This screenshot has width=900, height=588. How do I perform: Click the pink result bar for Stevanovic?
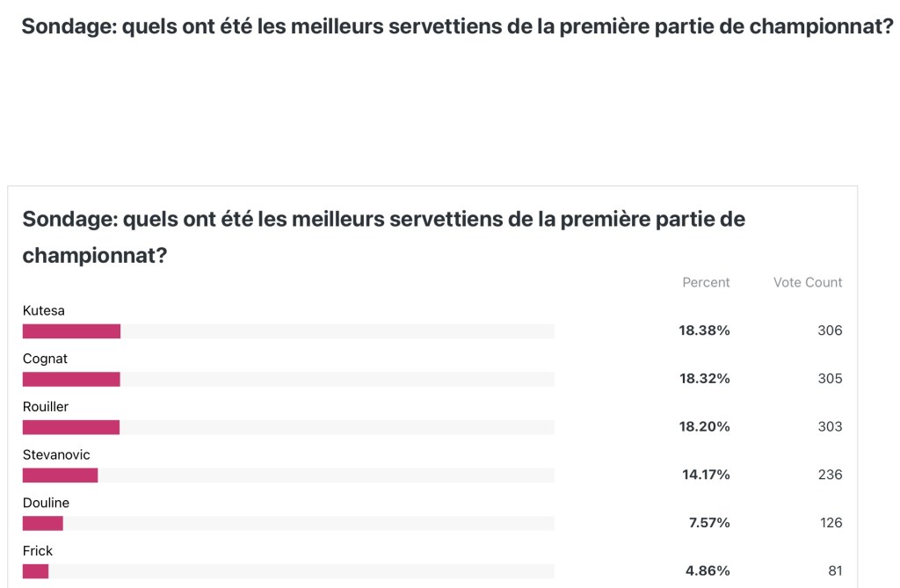[x=60, y=475]
